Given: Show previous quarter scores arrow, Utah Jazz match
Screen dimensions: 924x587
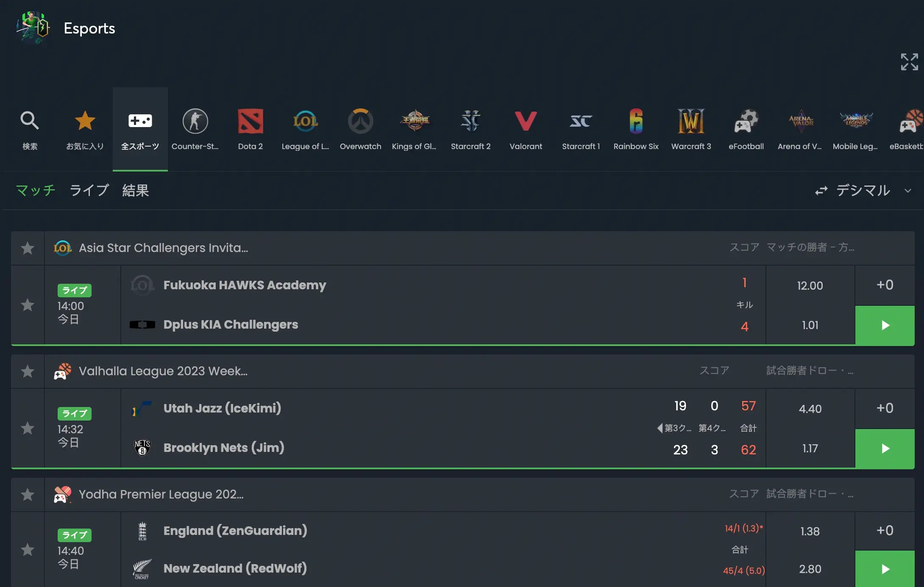Looking at the screenshot, I should pos(660,428).
